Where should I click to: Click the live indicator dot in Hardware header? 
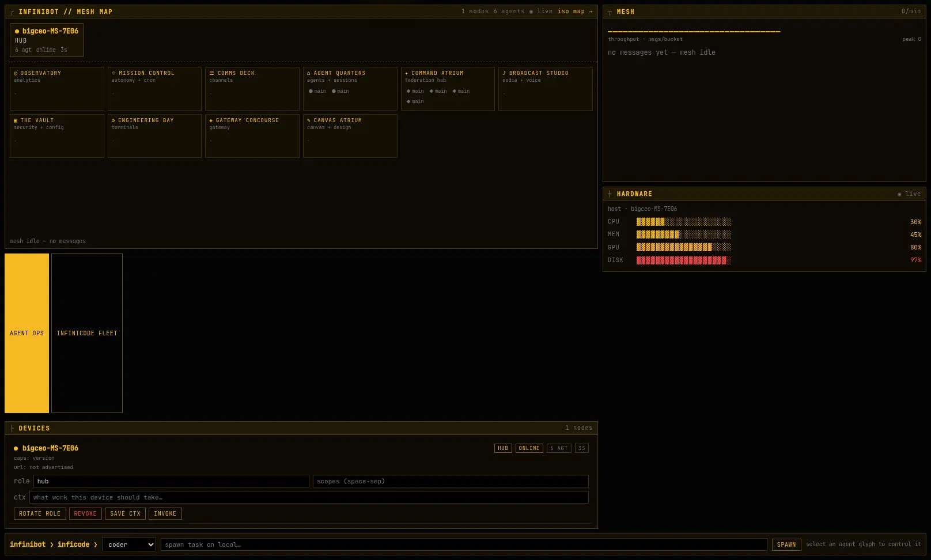899,194
